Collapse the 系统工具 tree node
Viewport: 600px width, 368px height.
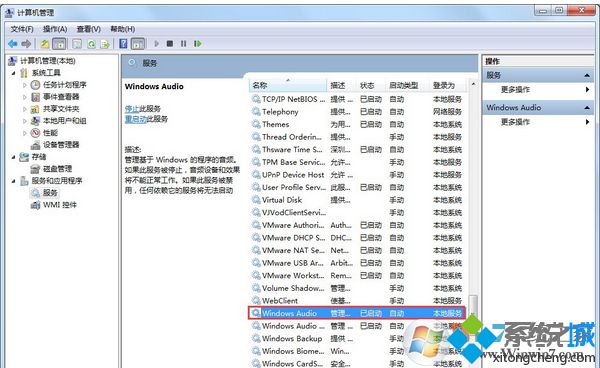coord(14,73)
